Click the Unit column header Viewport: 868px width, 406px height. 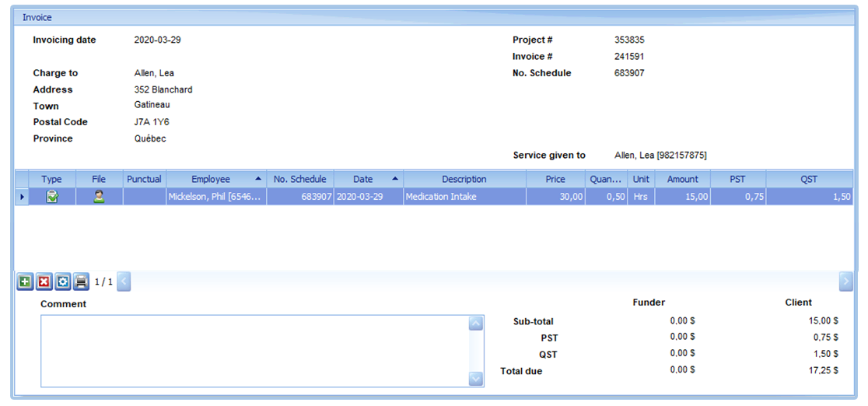click(641, 179)
